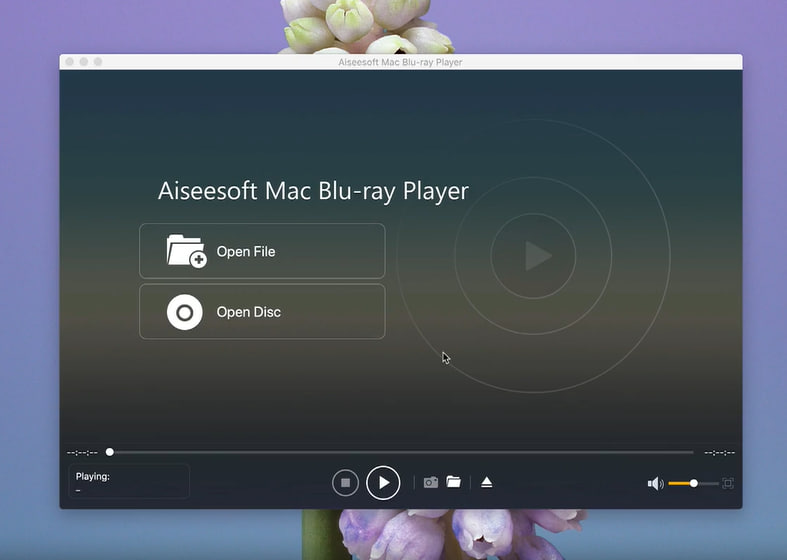Click the window title 'Aiseesoft Mac Blu-ray Player'
This screenshot has width=787, height=560.
point(400,62)
